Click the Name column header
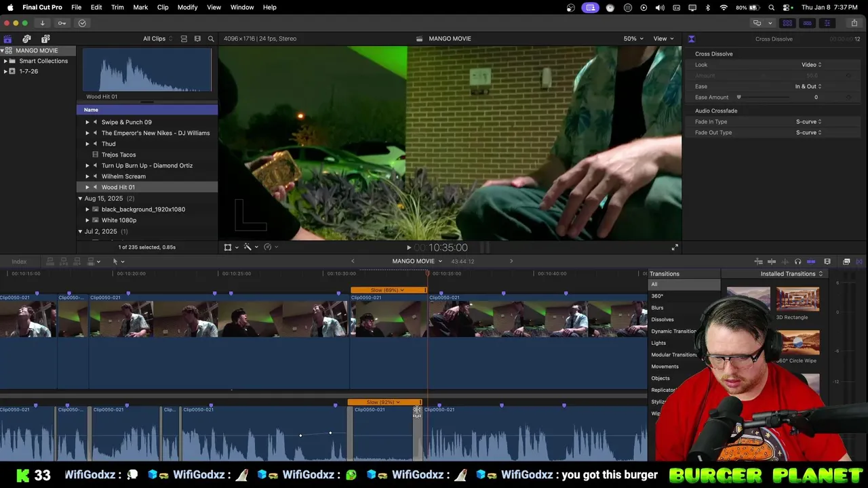This screenshot has width=868, height=488. click(147, 110)
